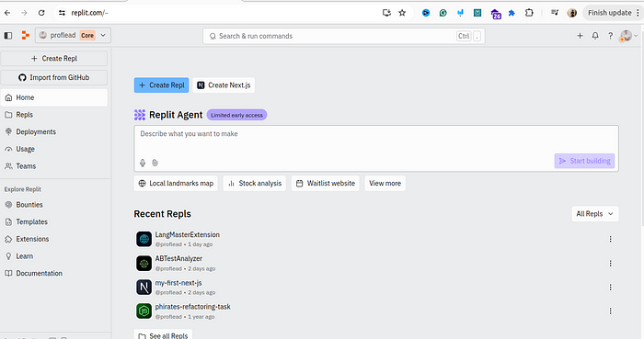Click See all Repls button
Viewport: 644px width, 339px height.
(163, 334)
